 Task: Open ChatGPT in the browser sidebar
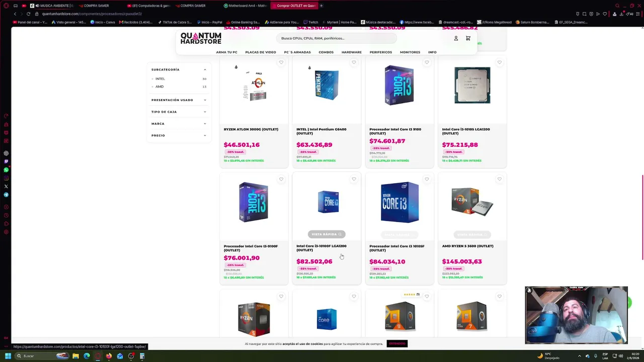[6, 153]
